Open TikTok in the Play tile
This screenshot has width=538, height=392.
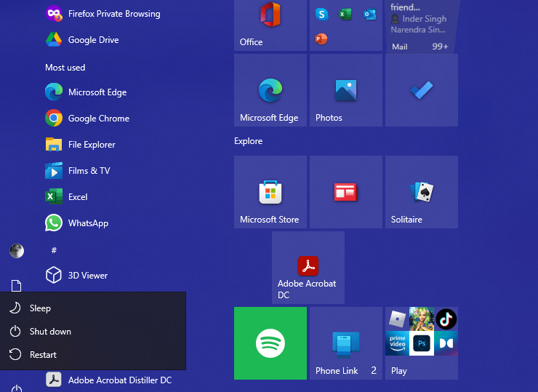click(446, 319)
